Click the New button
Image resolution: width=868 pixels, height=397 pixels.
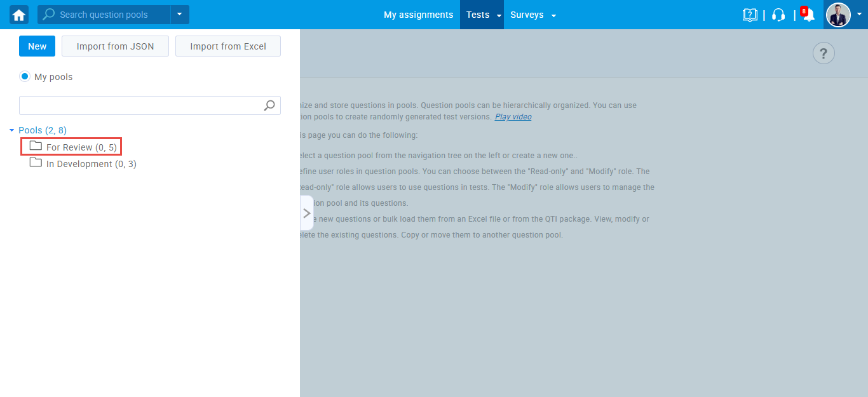point(37,46)
